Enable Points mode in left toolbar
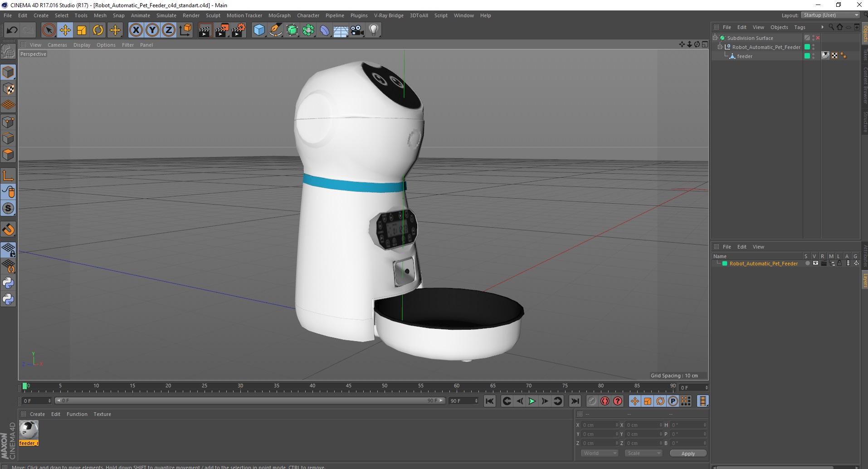Screen dimensions: 868x469 tap(8, 122)
